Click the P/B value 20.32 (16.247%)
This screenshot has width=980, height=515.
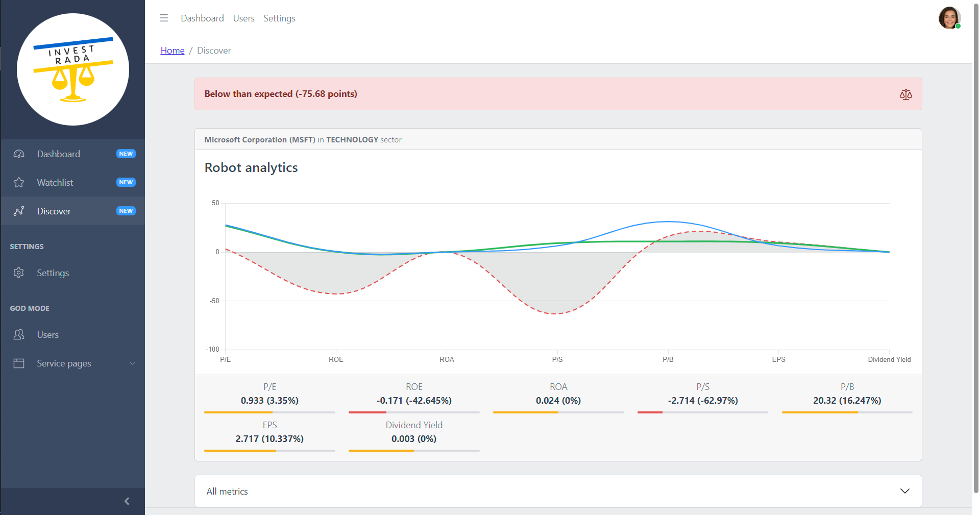tap(847, 401)
